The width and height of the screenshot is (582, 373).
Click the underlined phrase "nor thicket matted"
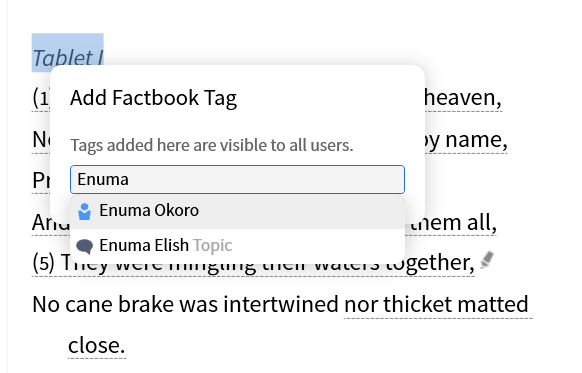pyautogui.click(x=436, y=304)
